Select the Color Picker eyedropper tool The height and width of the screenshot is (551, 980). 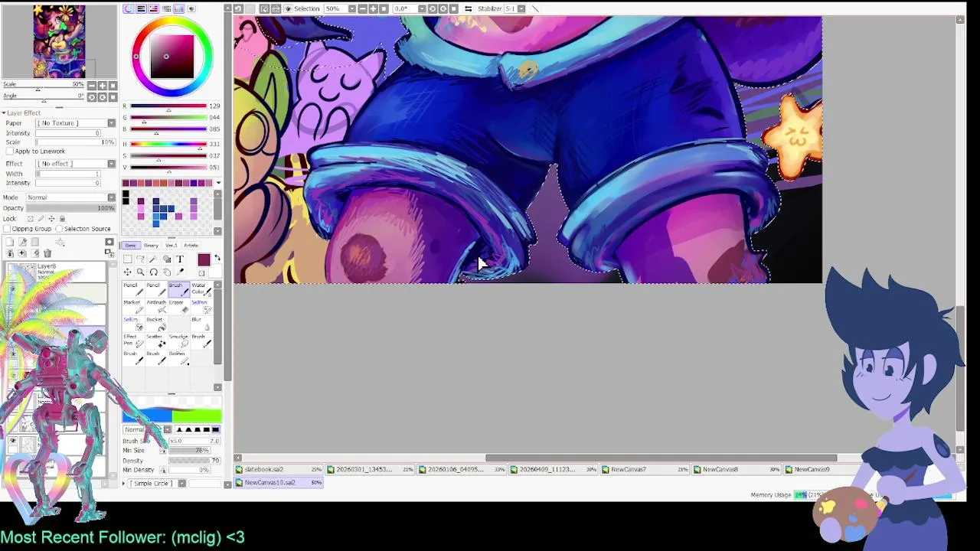(x=180, y=272)
